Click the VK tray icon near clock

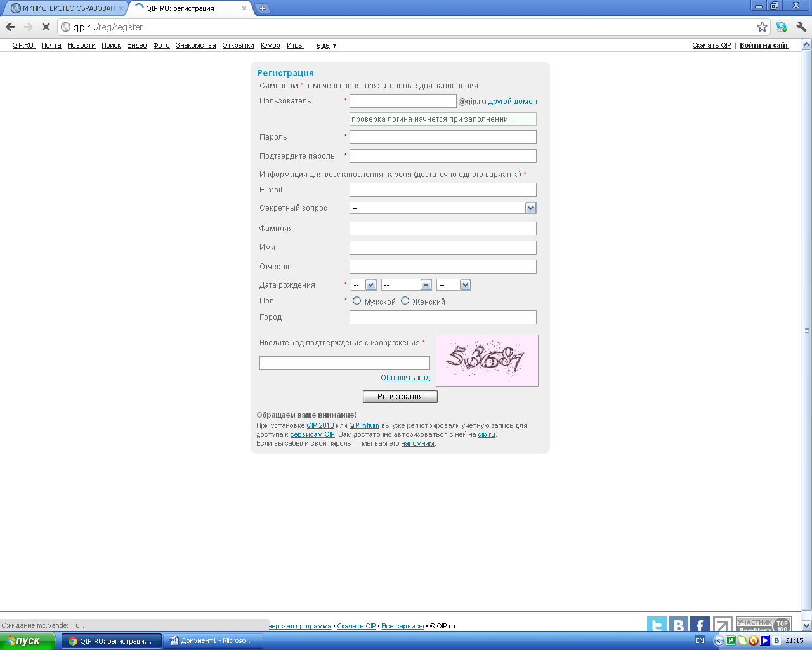click(x=776, y=640)
